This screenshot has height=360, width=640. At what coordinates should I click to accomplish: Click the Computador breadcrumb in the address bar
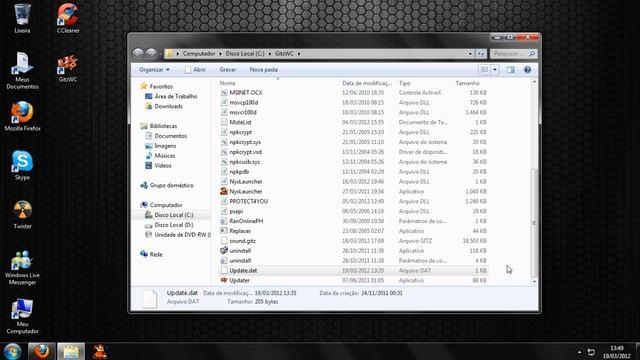click(199, 53)
